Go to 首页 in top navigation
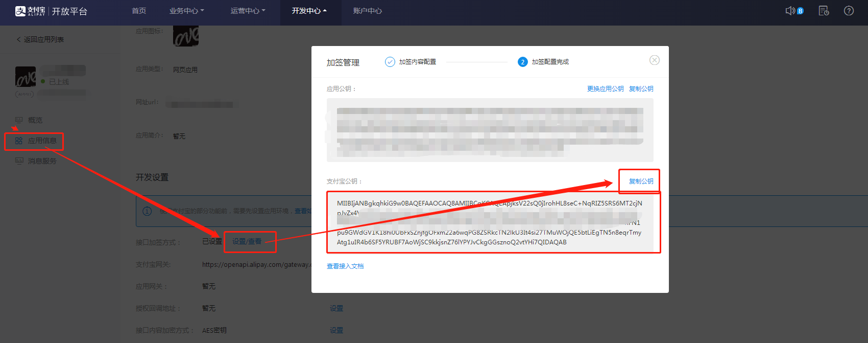This screenshot has width=868, height=343. 139,11
